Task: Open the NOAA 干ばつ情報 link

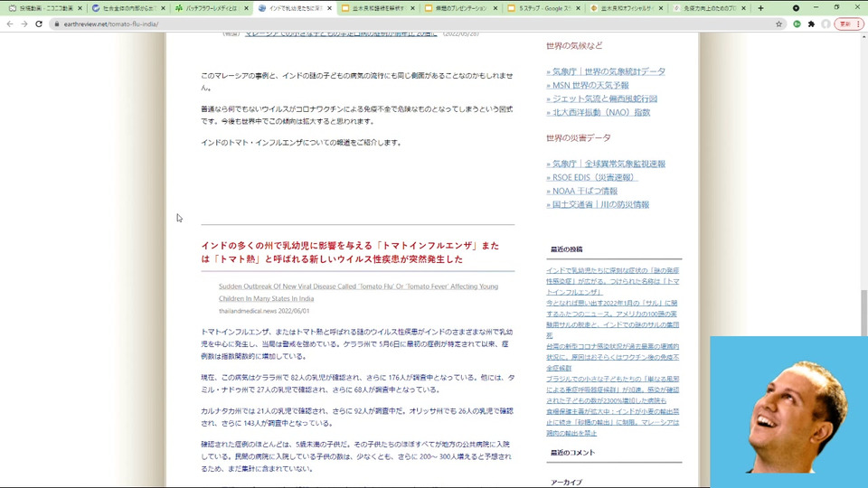Action: click(581, 191)
